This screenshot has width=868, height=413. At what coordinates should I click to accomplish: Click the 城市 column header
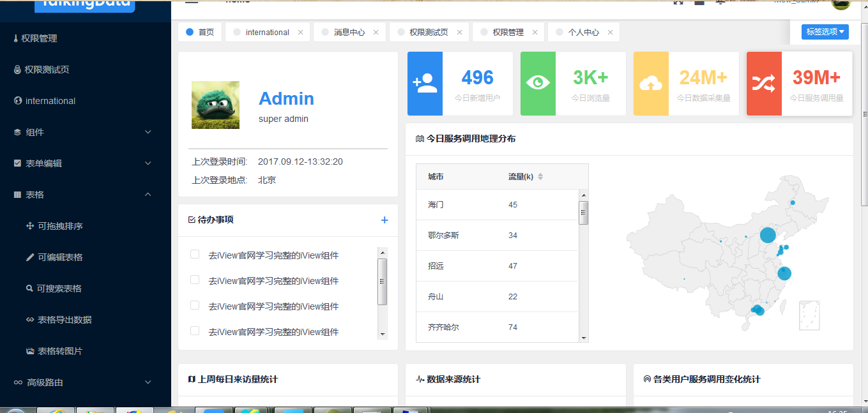[x=436, y=177]
